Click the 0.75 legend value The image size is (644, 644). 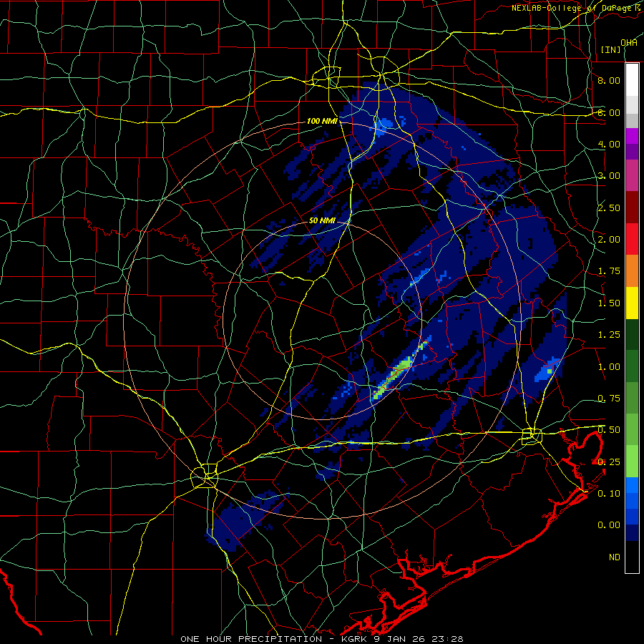pyautogui.click(x=609, y=399)
